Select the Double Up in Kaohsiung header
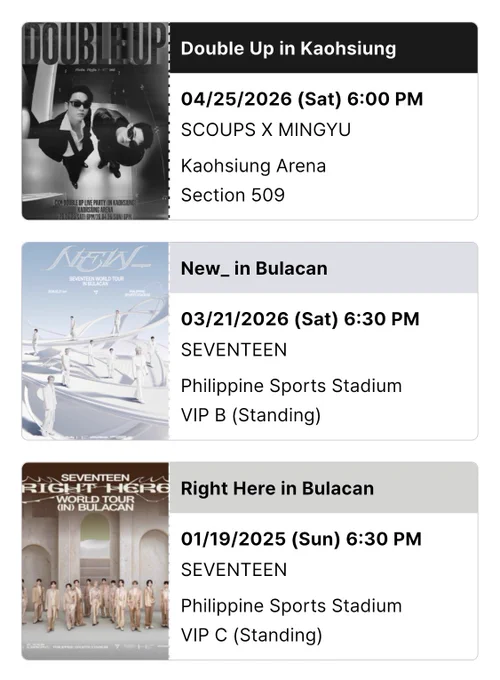This screenshot has height=680, width=500. coord(324,48)
